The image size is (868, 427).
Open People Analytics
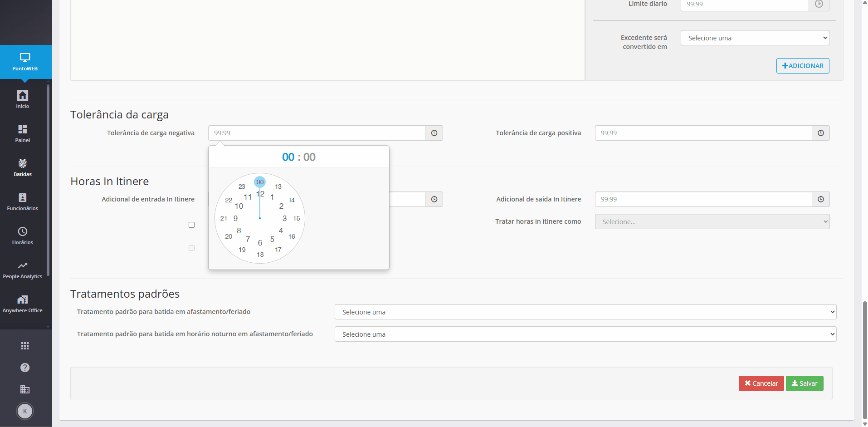pyautogui.click(x=23, y=270)
